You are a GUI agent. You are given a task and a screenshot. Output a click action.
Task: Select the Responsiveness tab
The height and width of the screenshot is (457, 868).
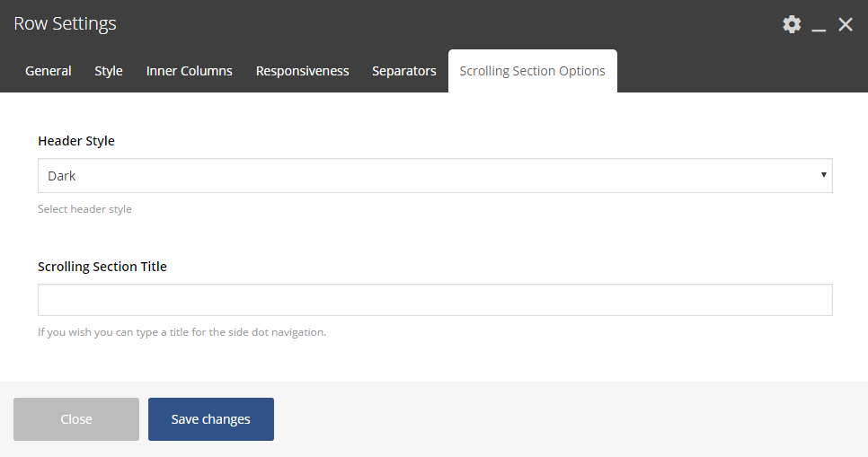(x=302, y=71)
